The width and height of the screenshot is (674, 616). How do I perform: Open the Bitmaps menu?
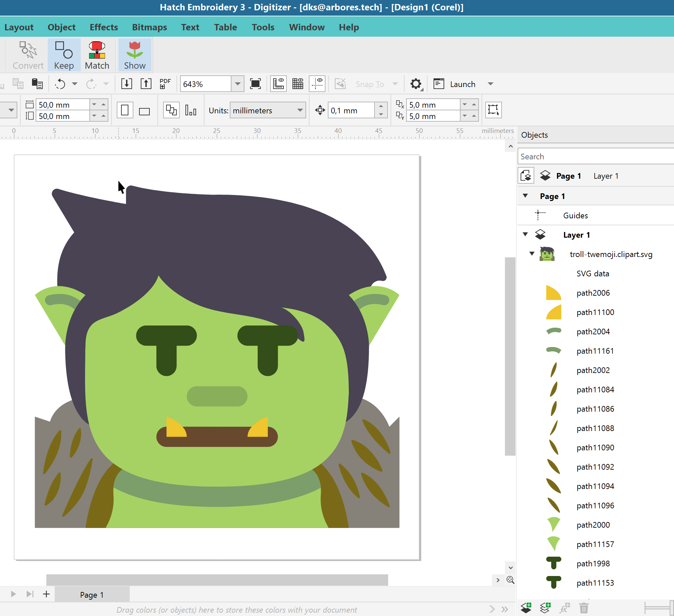point(149,27)
